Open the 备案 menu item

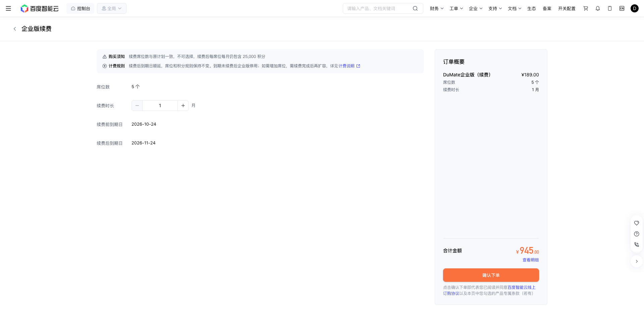pyautogui.click(x=547, y=8)
